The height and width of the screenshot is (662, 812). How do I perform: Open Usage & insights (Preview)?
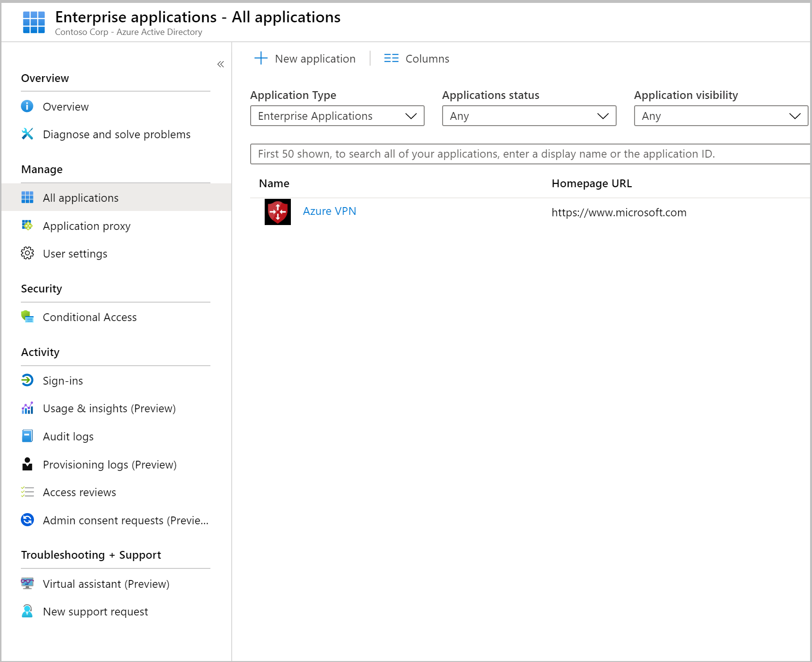109,408
